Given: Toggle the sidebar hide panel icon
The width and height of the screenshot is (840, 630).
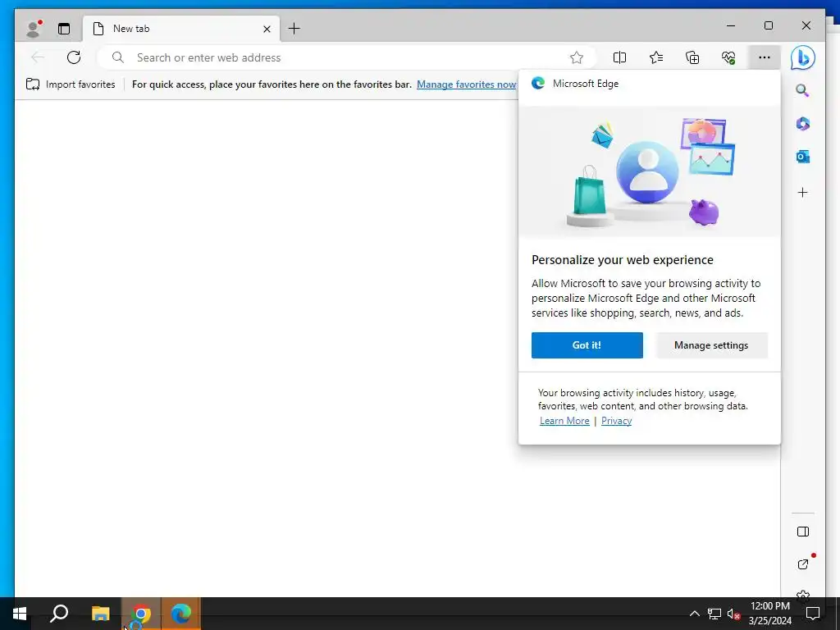Looking at the screenshot, I should [x=803, y=532].
